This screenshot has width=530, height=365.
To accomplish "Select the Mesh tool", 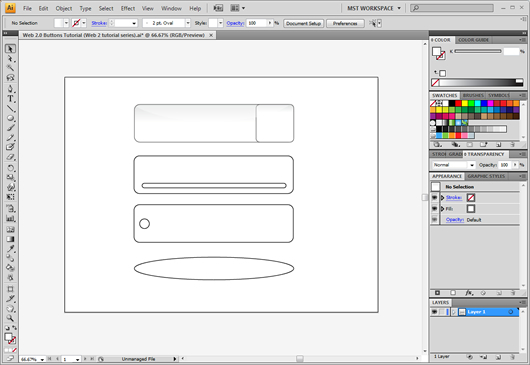I will pos(10,229).
